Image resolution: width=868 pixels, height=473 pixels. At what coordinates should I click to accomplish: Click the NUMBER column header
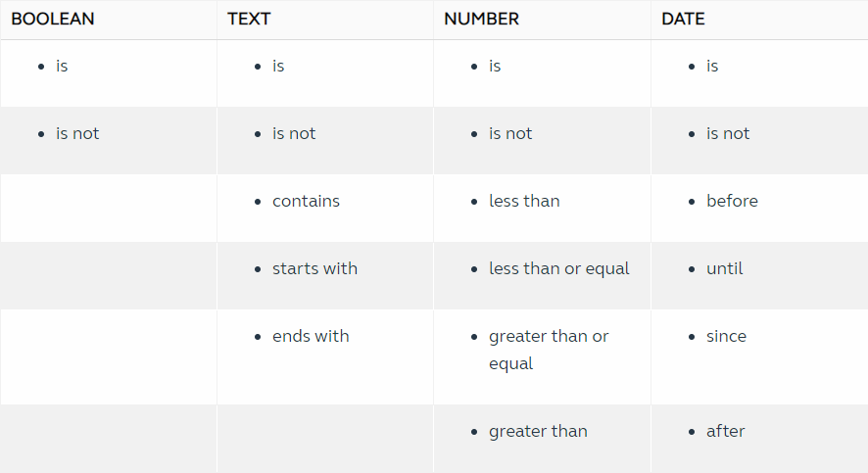pos(481,19)
